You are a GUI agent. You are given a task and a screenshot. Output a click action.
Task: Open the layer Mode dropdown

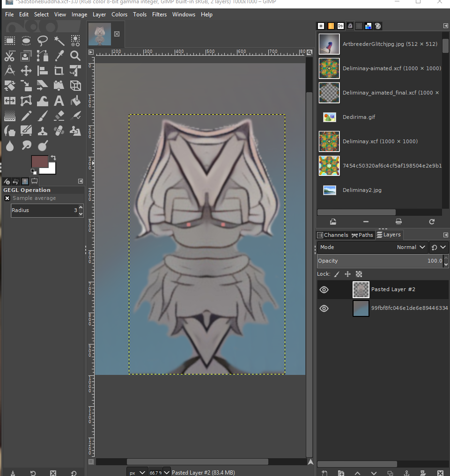coord(372,248)
